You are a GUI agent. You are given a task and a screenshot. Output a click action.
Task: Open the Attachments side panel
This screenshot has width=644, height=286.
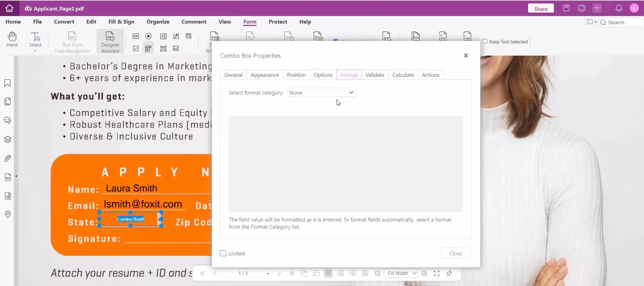[8, 158]
